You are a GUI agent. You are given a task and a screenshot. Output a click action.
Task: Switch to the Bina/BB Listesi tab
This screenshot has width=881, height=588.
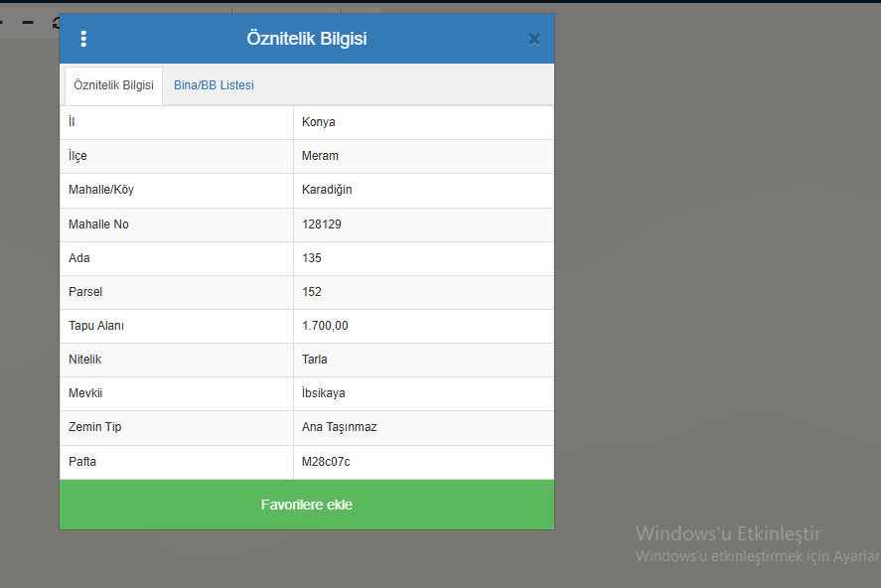coord(214,85)
